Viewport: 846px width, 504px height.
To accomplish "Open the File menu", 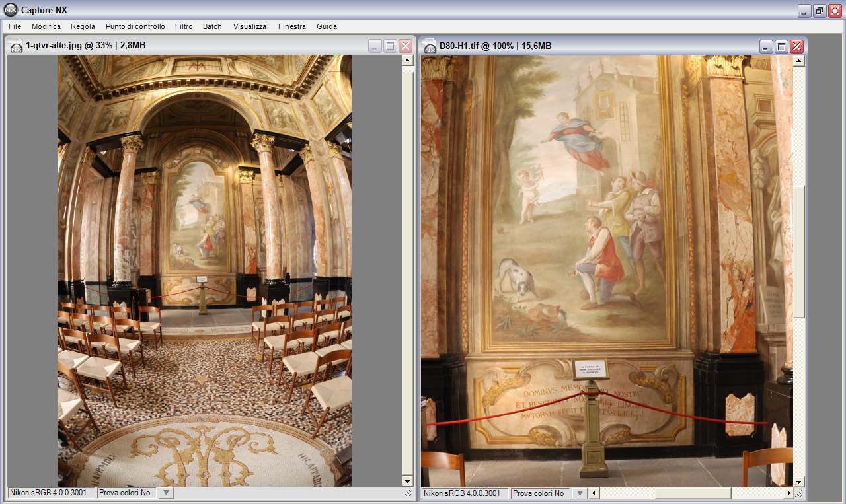I will pos(15,26).
